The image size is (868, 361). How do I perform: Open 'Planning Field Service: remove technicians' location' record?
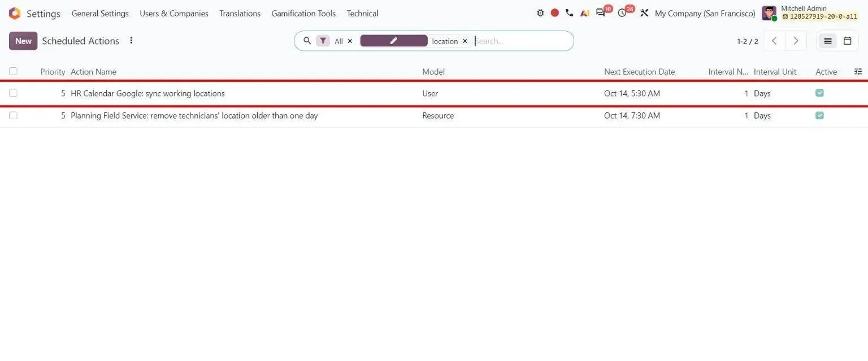pyautogui.click(x=194, y=115)
